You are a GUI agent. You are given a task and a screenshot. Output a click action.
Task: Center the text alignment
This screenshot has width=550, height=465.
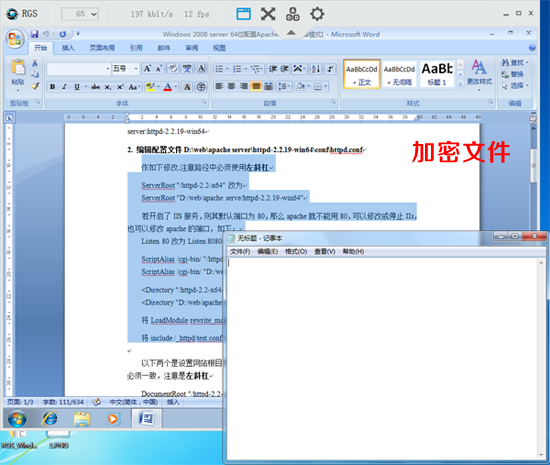232,86
